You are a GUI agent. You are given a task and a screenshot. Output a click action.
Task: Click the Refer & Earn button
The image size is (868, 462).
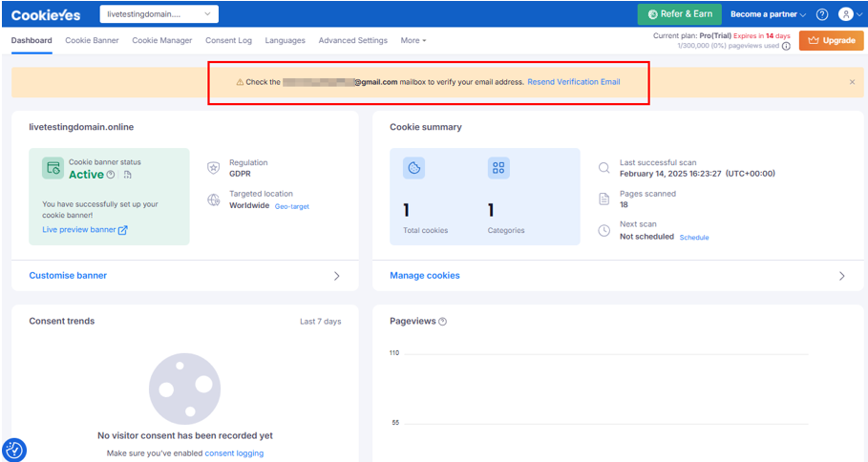(x=679, y=14)
